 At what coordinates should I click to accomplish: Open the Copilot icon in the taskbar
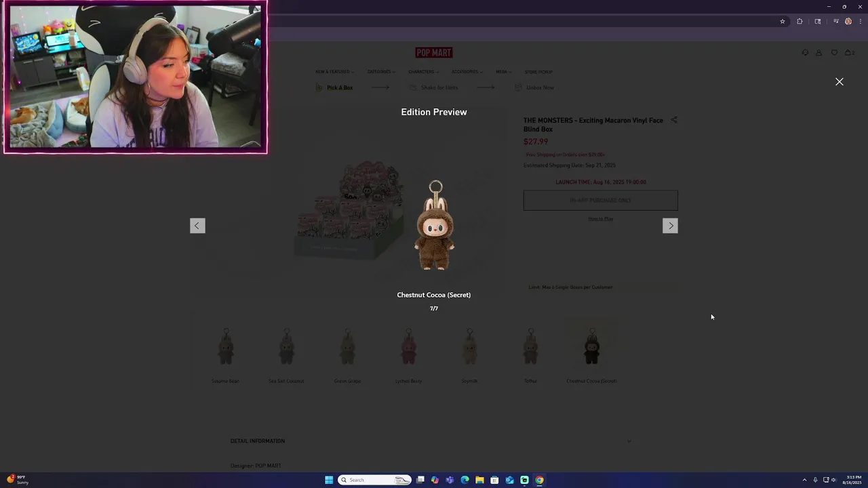[x=435, y=480]
